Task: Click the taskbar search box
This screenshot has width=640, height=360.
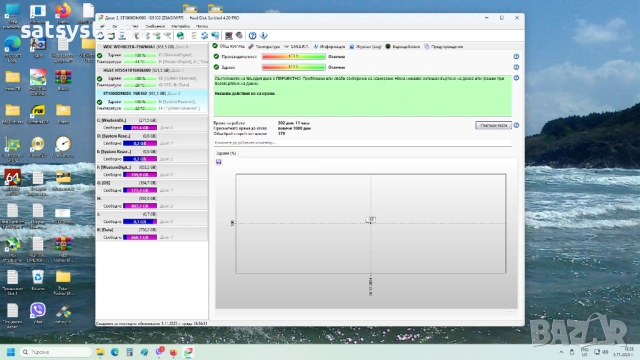Action: tap(55, 352)
